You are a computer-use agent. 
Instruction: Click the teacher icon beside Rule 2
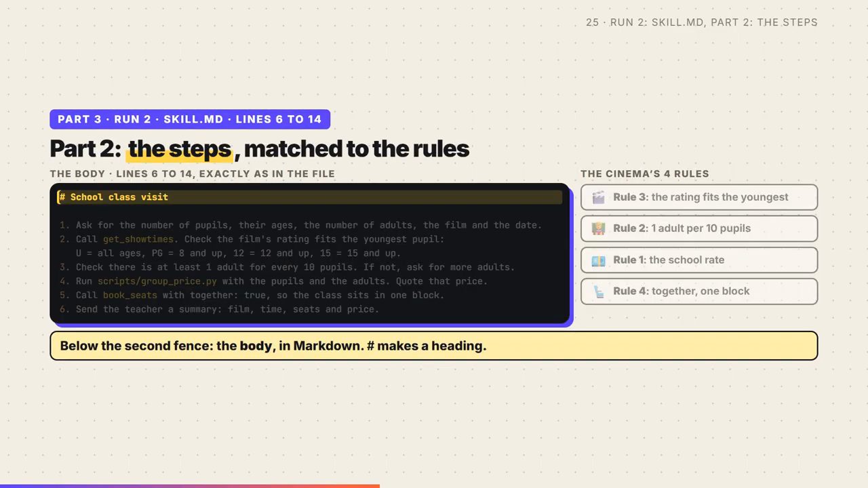(x=598, y=228)
